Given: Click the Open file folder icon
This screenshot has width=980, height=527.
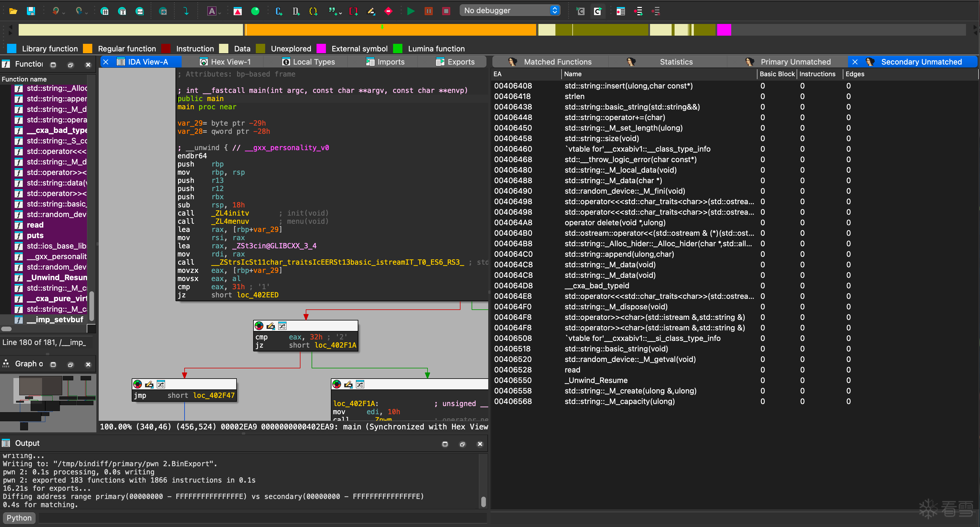Looking at the screenshot, I should (13, 11).
